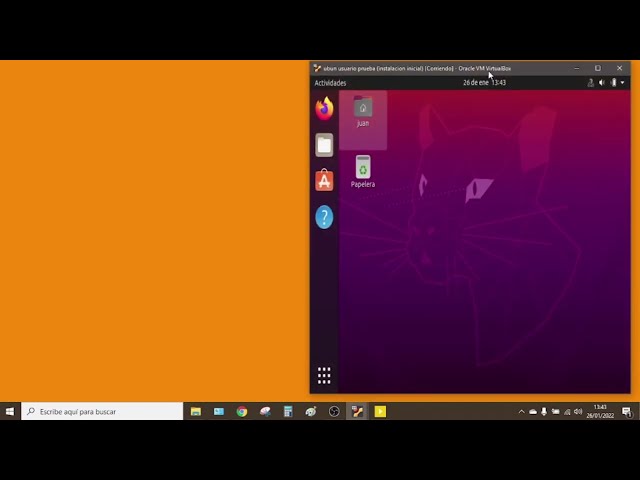Viewport: 640px width, 480px height.
Task: Expand the Ubuntu system menu arrow
Action: coord(622,83)
